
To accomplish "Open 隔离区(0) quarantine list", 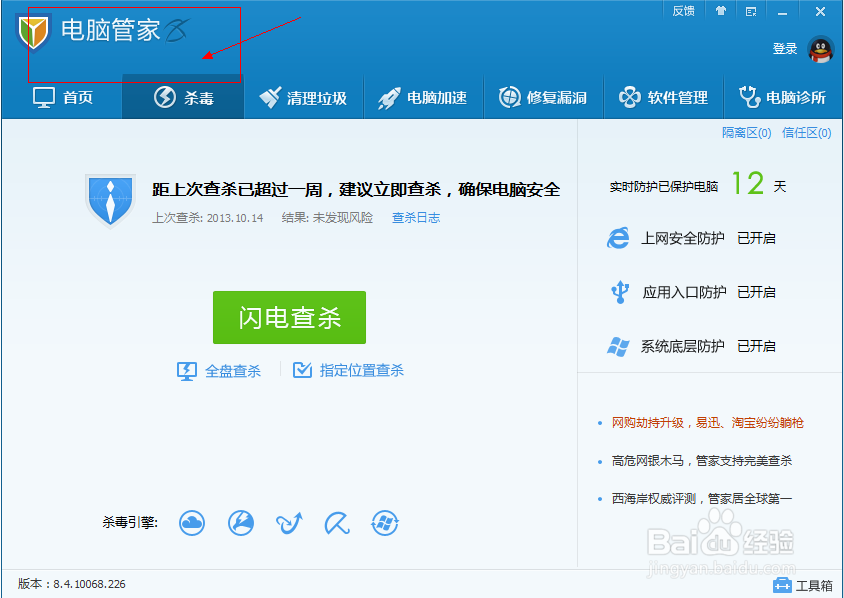I will coord(747,133).
